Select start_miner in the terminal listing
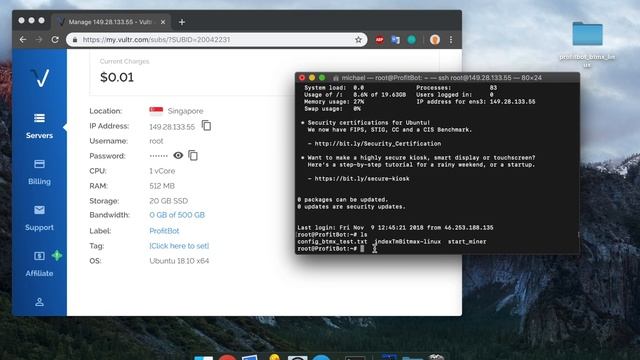This screenshot has height=360, width=640. [467, 242]
